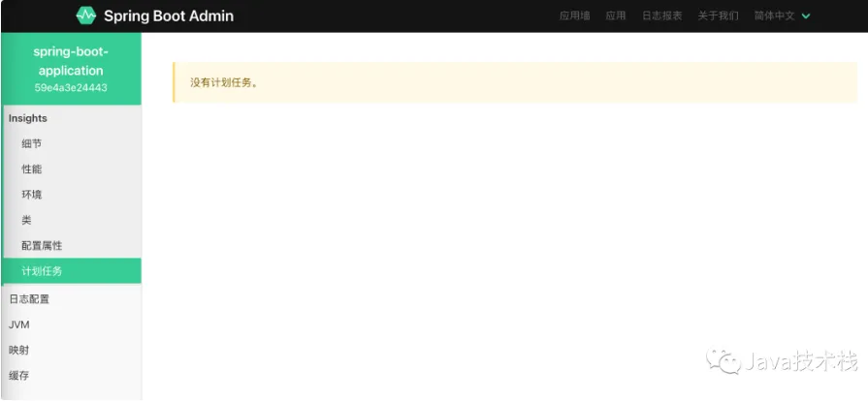This screenshot has width=868, height=402.
Task: Open 关于我们 in top navigation
Action: [x=718, y=16]
